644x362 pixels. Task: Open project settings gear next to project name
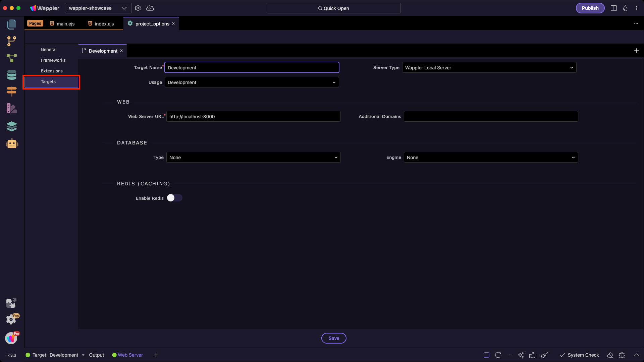[138, 8]
